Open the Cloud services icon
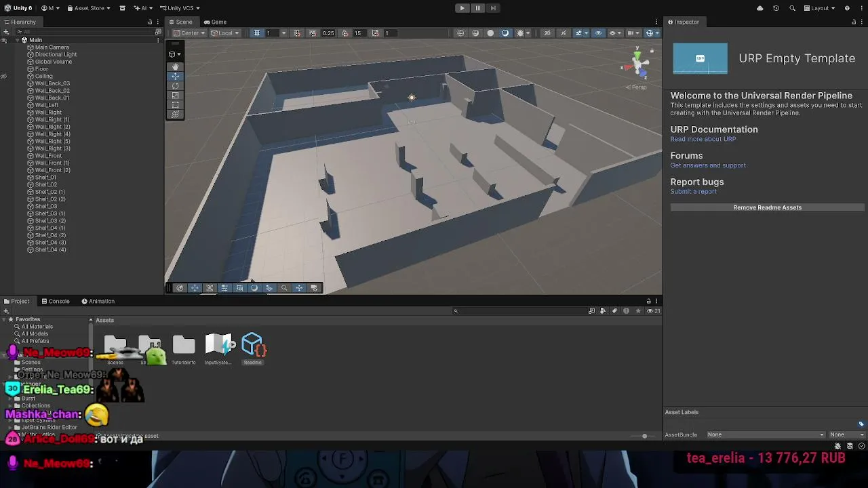Viewport: 868px width, 488px height. click(x=759, y=8)
